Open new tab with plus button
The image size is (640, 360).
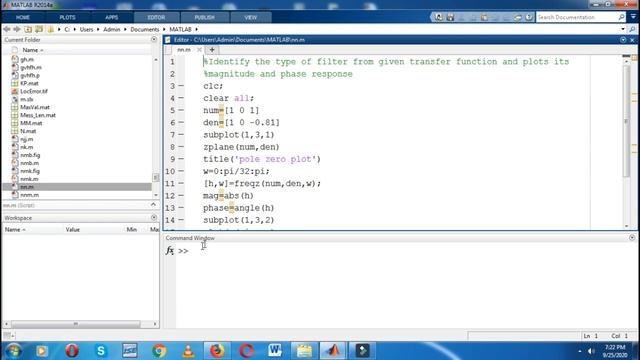[x=212, y=50]
